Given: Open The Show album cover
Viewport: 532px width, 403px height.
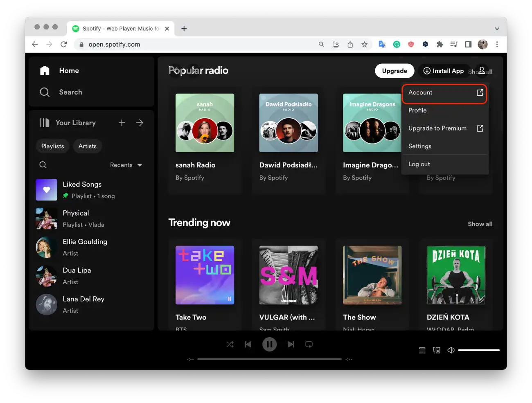Looking at the screenshot, I should pyautogui.click(x=372, y=275).
